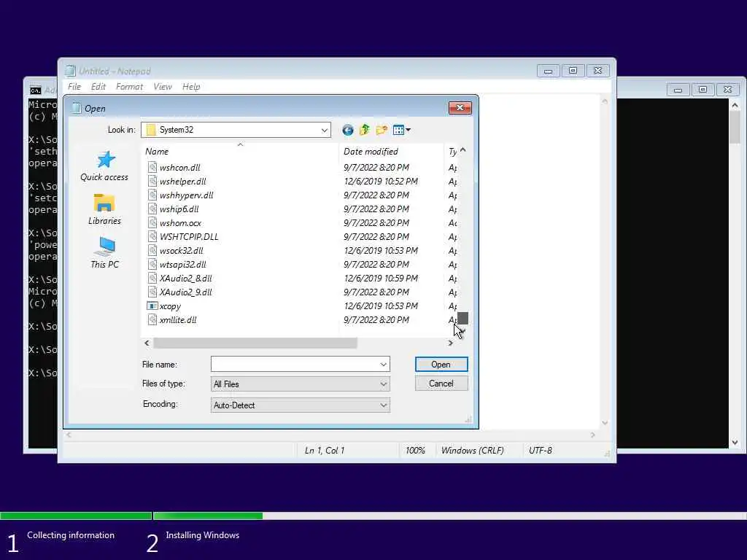The width and height of the screenshot is (747, 560).
Task: Open Notepad's View menu
Action: coord(163,87)
